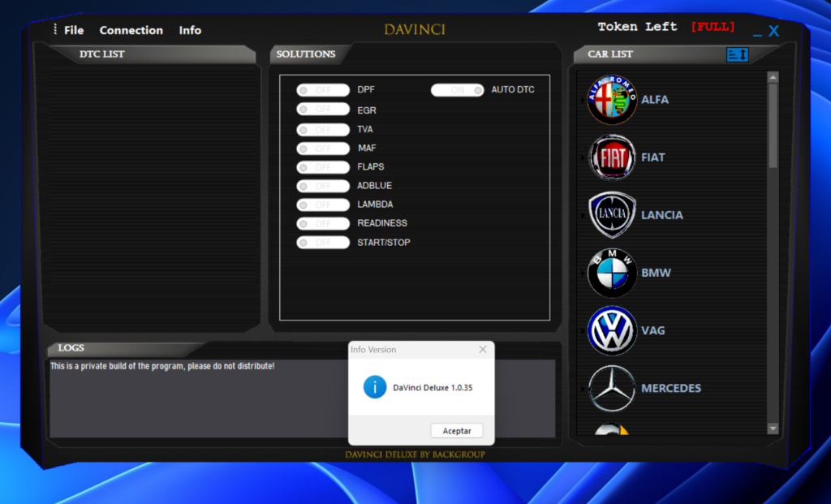The width and height of the screenshot is (831, 504).
Task: Click the Alfa Romeo logo icon
Action: point(612,100)
